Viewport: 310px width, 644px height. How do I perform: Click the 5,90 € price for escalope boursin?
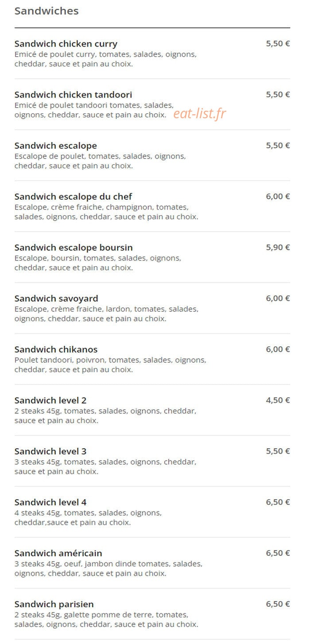click(278, 247)
